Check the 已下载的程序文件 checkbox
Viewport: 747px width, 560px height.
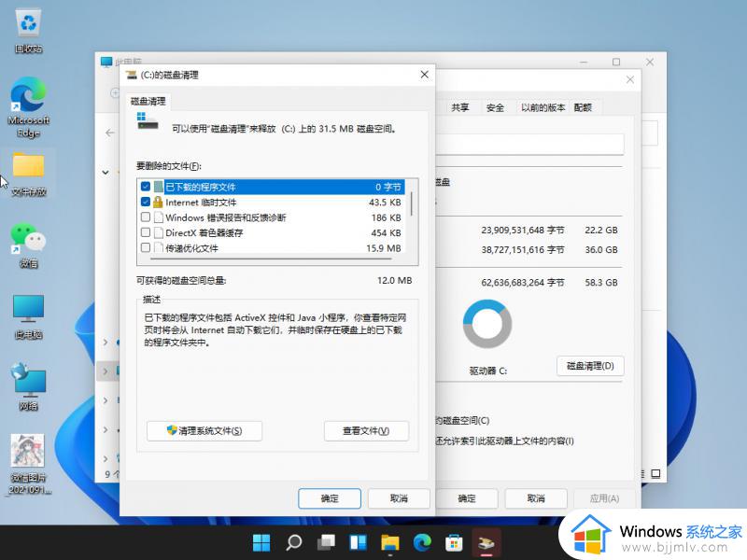tap(146, 187)
